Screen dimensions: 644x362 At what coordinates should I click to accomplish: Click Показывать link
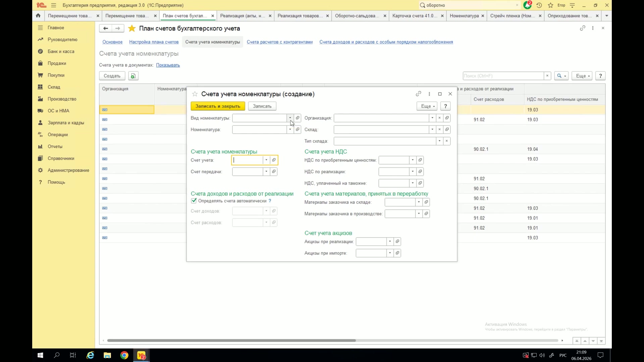pos(168,65)
